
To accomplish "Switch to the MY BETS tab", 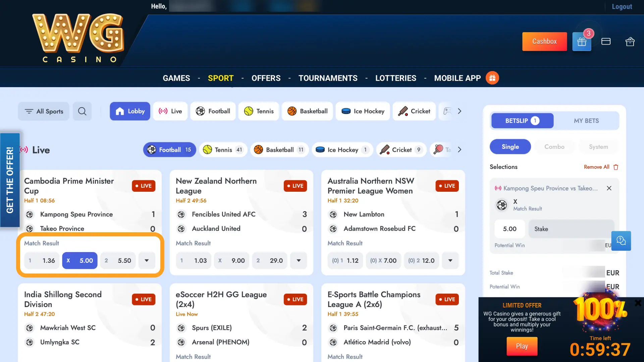I will [x=586, y=121].
